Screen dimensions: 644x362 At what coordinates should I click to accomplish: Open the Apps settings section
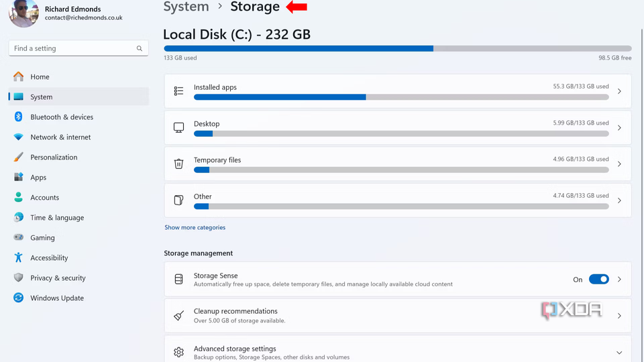click(38, 178)
